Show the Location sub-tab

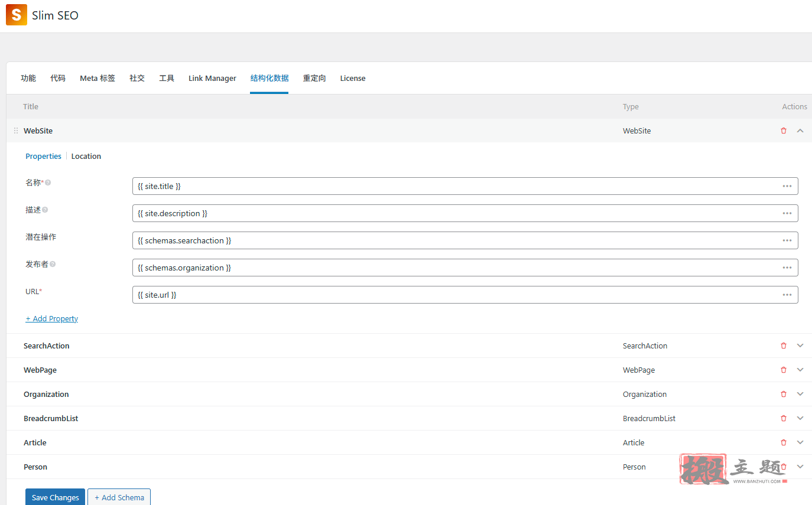point(86,156)
